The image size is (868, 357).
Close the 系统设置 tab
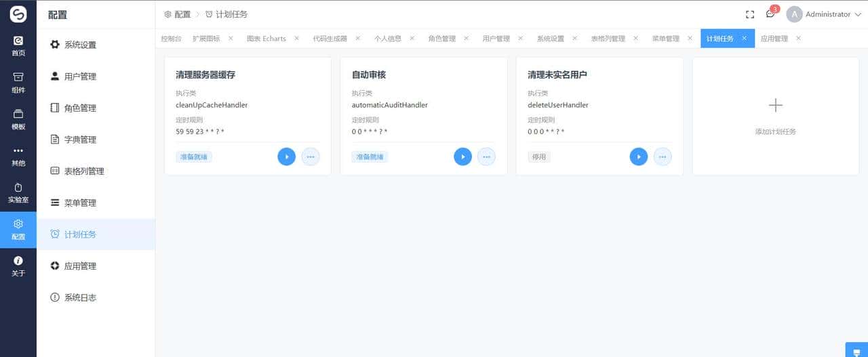click(x=574, y=39)
